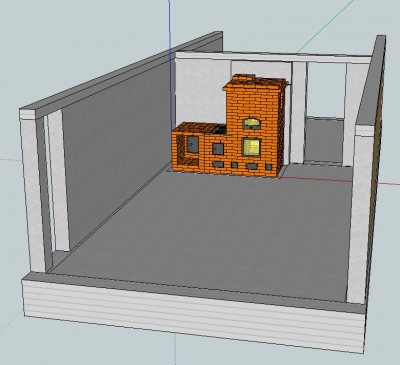Click the yellow glass firebox door
This screenshot has width=400, height=365.
click(x=251, y=147)
